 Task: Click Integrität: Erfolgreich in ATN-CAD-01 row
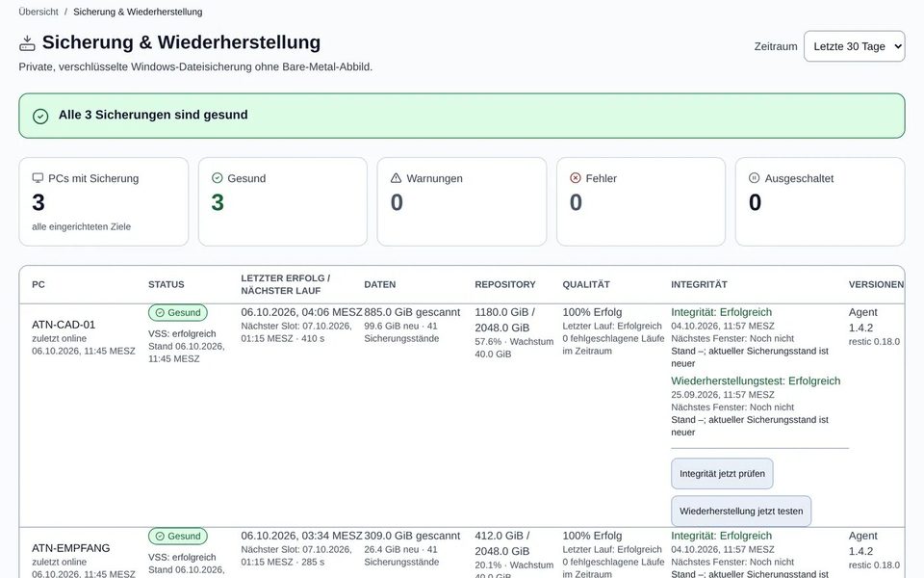point(721,312)
